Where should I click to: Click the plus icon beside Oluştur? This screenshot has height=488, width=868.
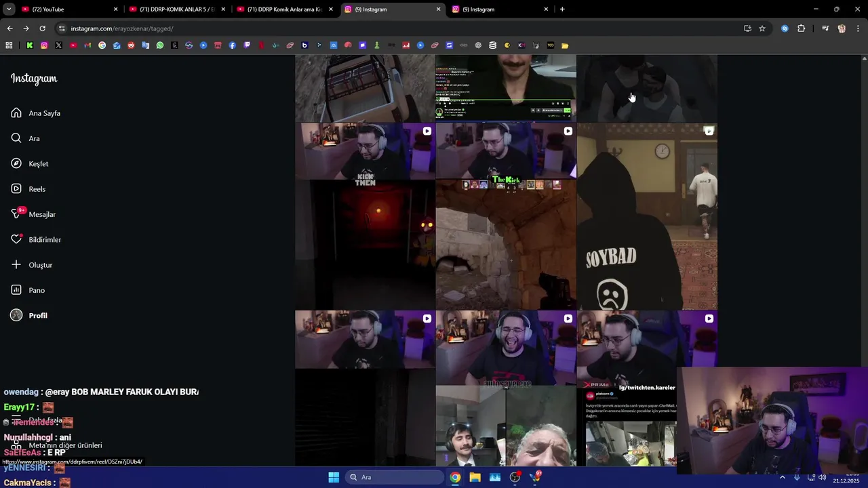click(x=16, y=264)
